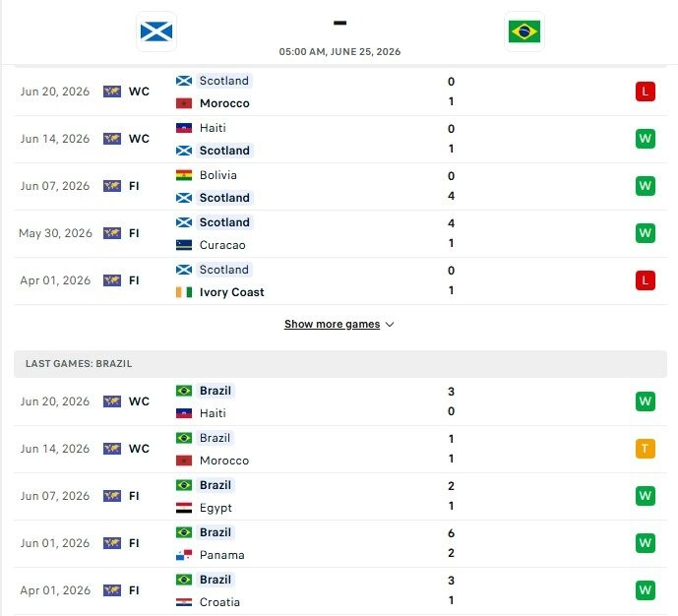Screen dimensions: 678x616
Task: Click the Ivory Coast flag icon
Action: click(x=184, y=292)
